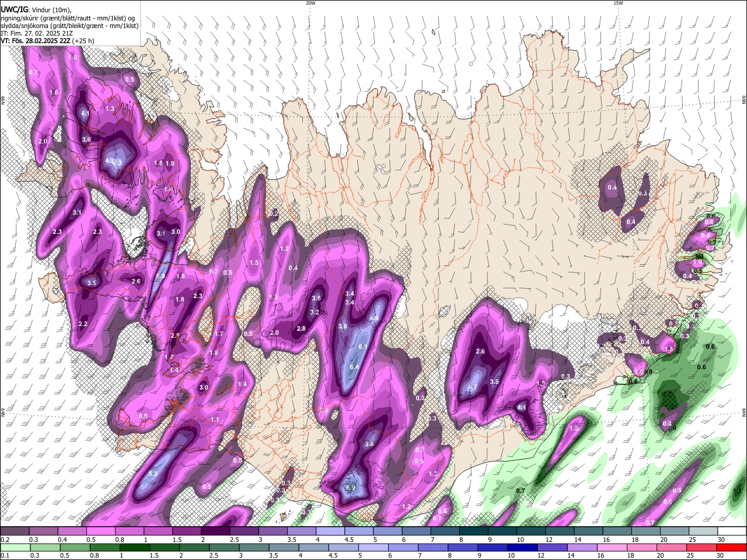The height and width of the screenshot is (560, 747).
Task: Click the '15W' longitude label
Action: coord(618,3)
